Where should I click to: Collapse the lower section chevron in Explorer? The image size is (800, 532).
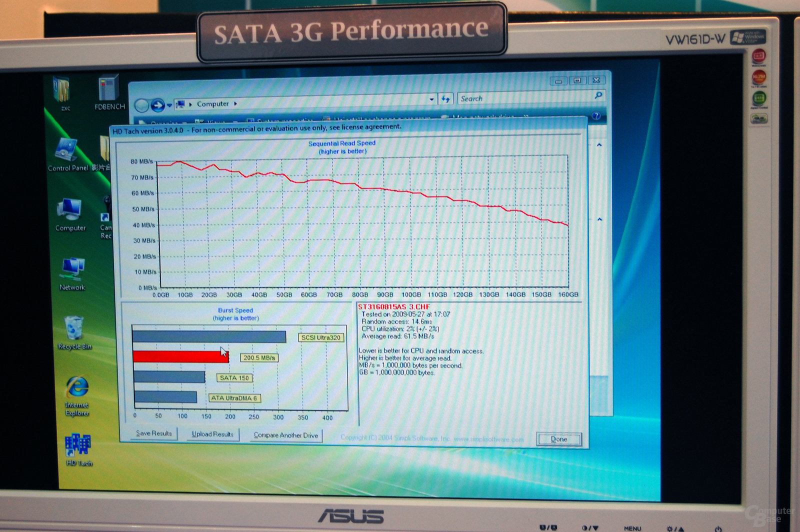tap(599, 219)
